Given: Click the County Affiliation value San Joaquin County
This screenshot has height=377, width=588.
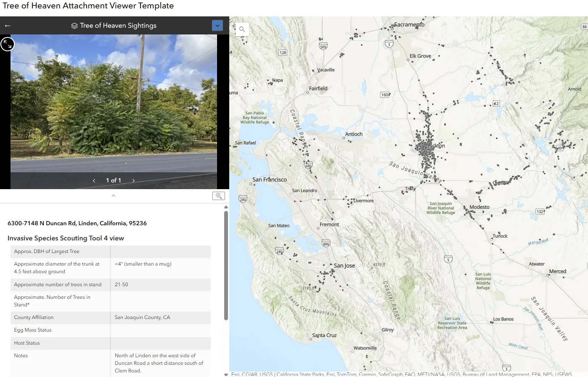Looking at the screenshot, I should (143, 317).
